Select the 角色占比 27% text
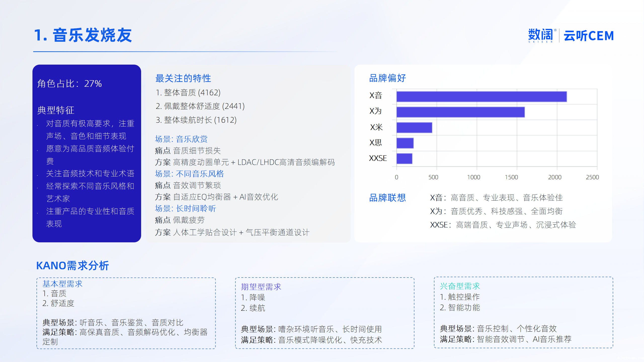This screenshot has height=362, width=644. 69,83
